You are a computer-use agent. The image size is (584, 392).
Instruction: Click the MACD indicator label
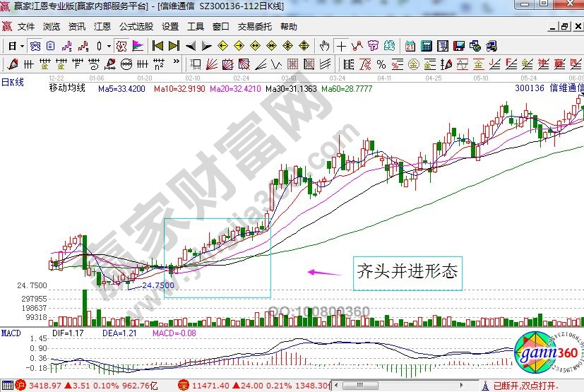pos(11,332)
